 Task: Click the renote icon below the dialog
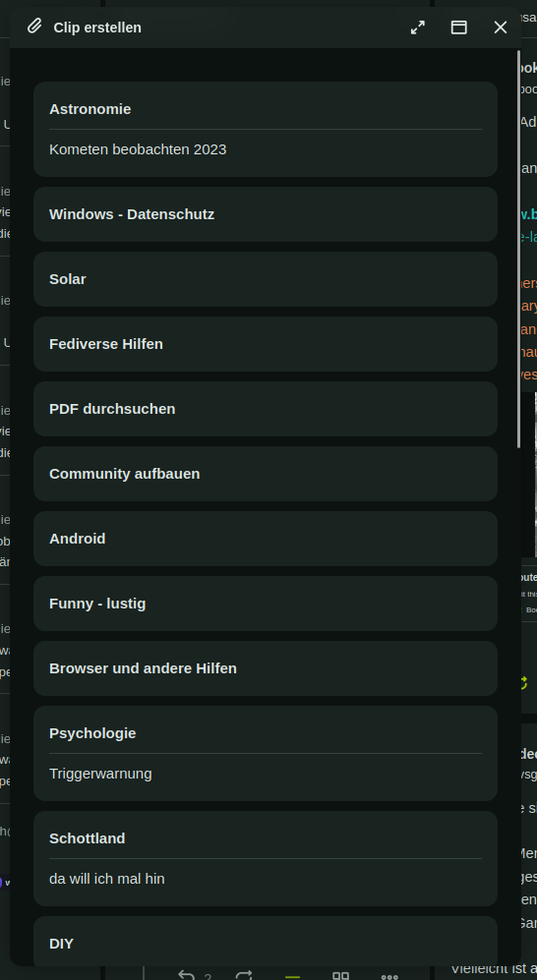(243, 975)
